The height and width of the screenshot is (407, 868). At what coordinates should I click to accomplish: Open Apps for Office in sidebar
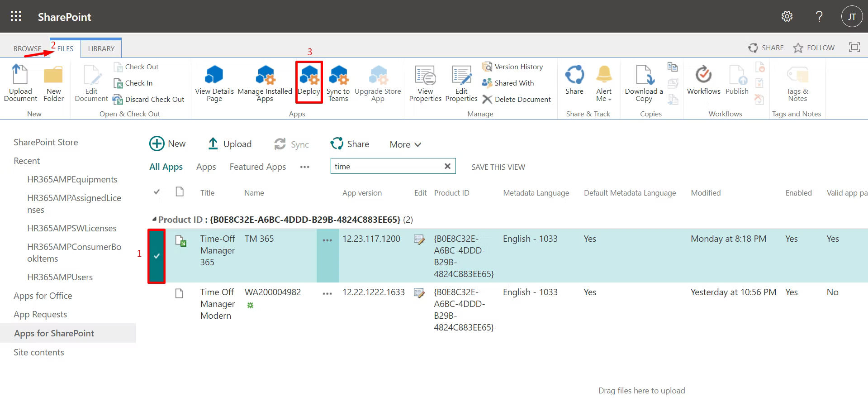coord(43,296)
